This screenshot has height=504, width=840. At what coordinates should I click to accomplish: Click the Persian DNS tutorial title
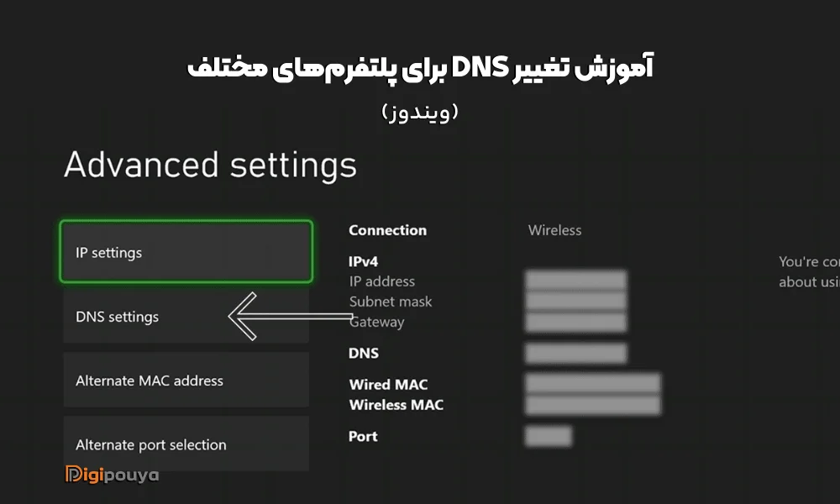pos(419,69)
